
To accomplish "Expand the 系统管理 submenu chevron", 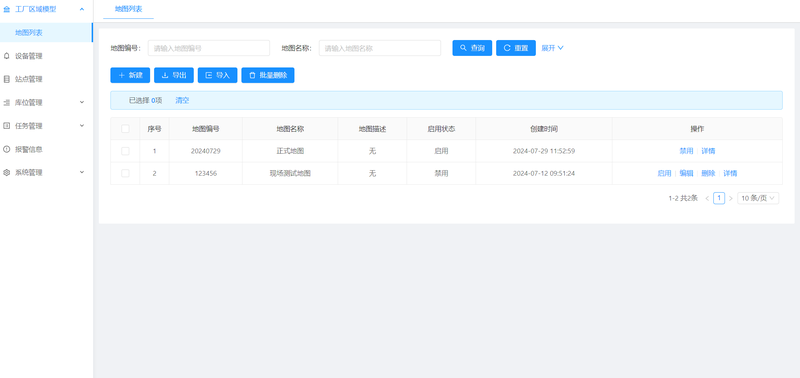I will [82, 172].
